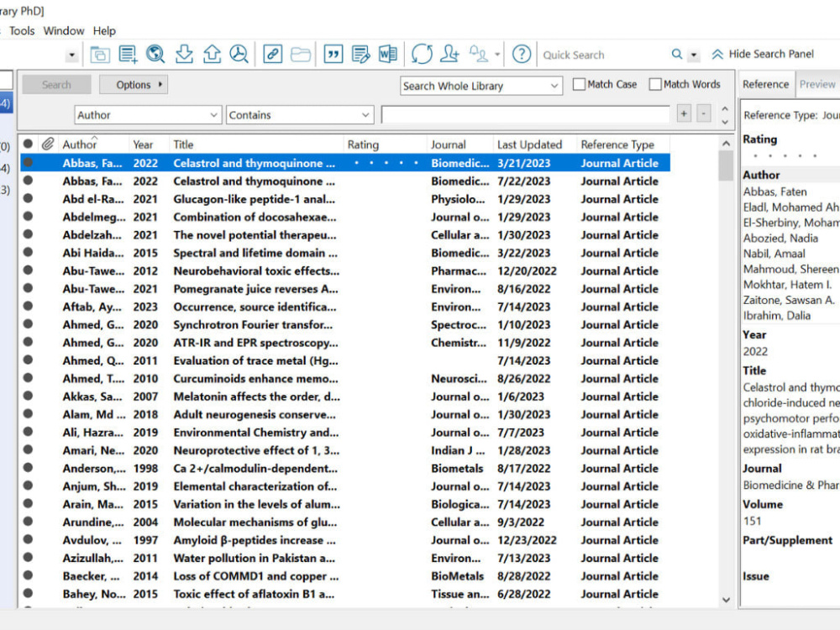Image resolution: width=840 pixels, height=630 pixels.
Task: Select the "Pomegranate juice reverses A..." row
Action: (x=345, y=289)
